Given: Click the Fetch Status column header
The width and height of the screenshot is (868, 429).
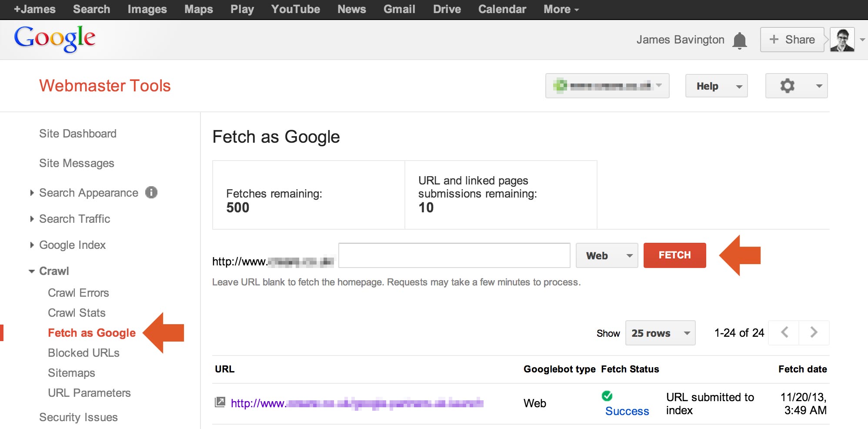Looking at the screenshot, I should (630, 369).
